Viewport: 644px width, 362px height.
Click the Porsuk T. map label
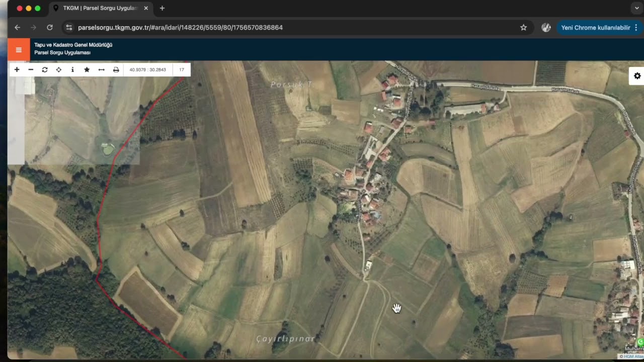click(x=292, y=84)
